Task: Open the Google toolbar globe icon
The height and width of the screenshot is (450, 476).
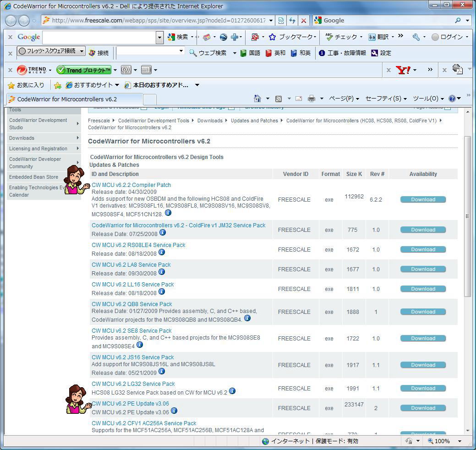Action: point(224,37)
